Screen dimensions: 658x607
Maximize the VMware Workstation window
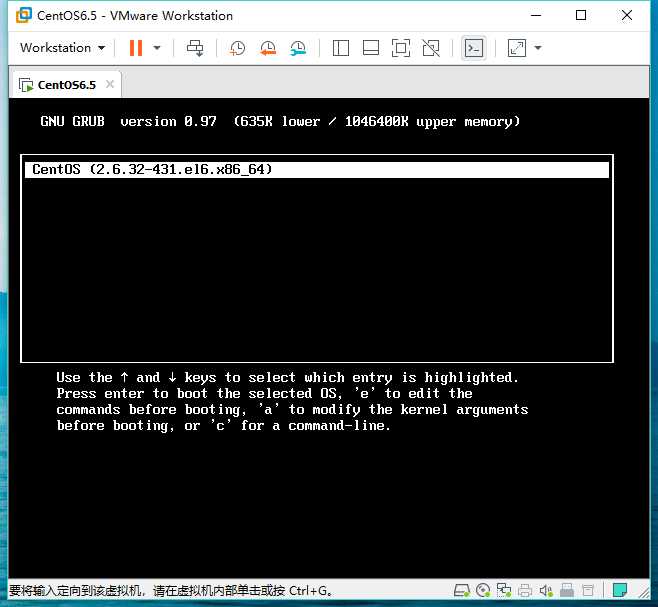pyautogui.click(x=581, y=16)
